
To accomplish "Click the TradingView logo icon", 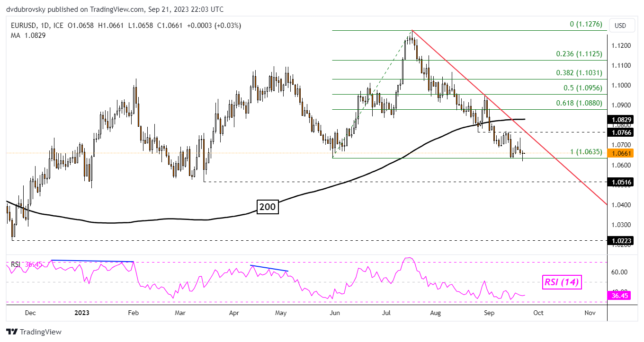I will (x=12, y=332).
